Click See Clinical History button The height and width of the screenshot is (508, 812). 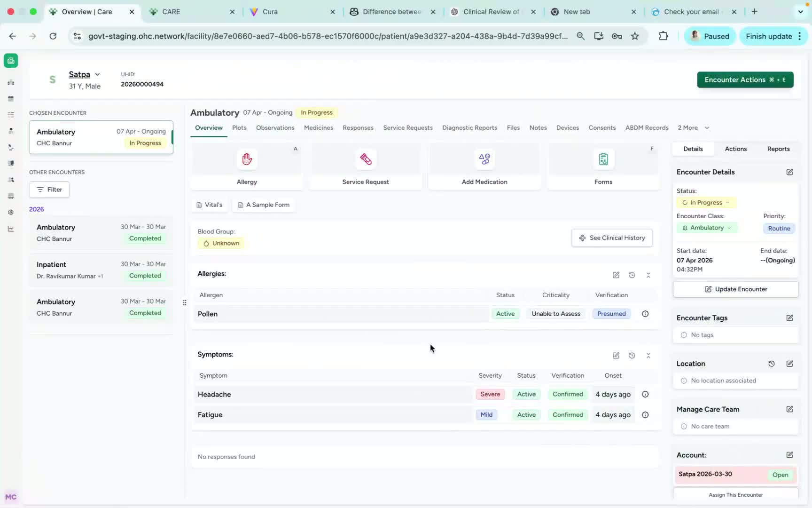click(x=612, y=238)
